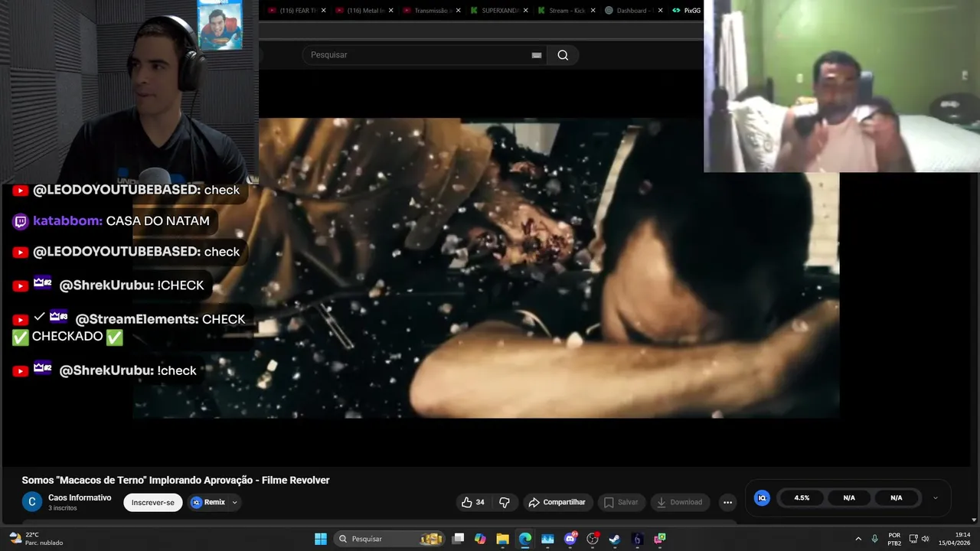Image resolution: width=980 pixels, height=551 pixels.
Task: Click the 4.5% stat pill
Action: [802, 497]
